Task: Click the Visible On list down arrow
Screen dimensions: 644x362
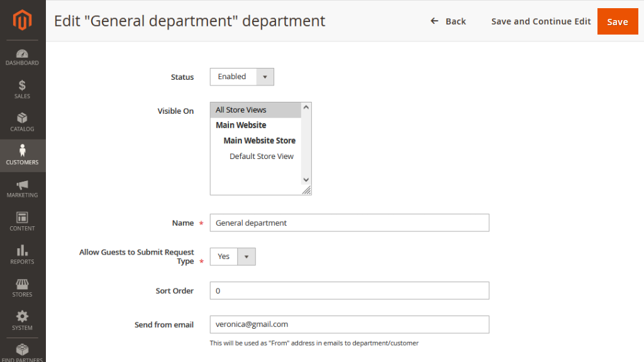Action: coord(306,180)
